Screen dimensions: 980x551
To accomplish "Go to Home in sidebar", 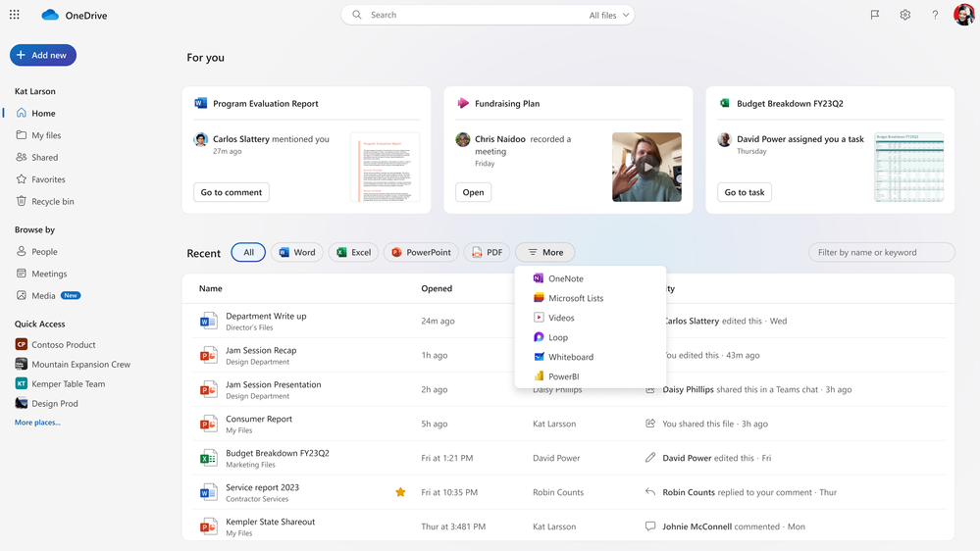I will [x=43, y=113].
